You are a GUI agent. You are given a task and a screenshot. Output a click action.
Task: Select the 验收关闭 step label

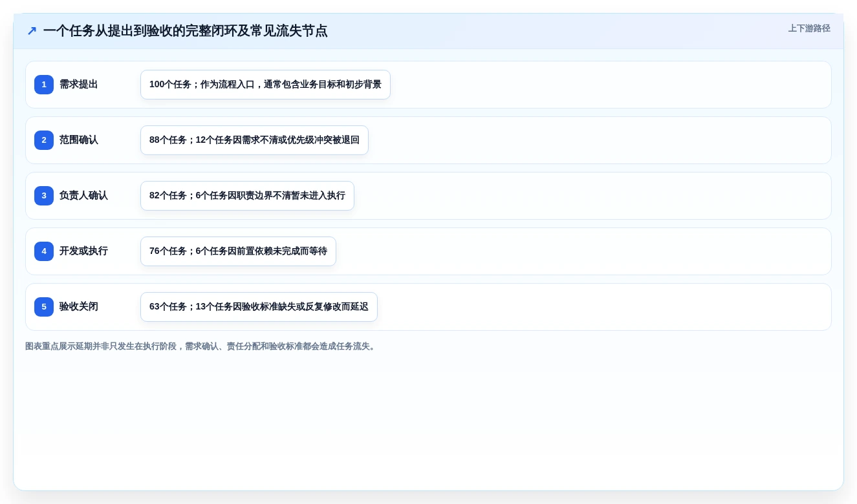(x=79, y=307)
